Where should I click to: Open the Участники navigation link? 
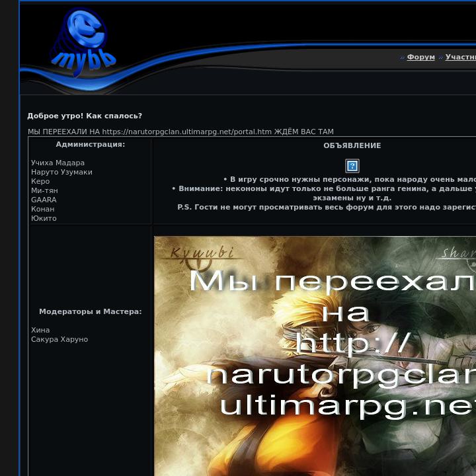[x=461, y=57]
